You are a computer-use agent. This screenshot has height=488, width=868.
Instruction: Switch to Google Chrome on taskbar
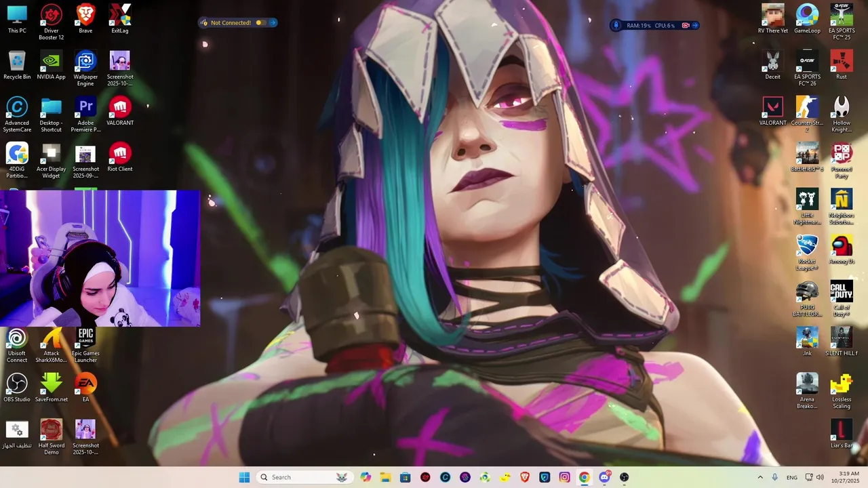point(584,477)
